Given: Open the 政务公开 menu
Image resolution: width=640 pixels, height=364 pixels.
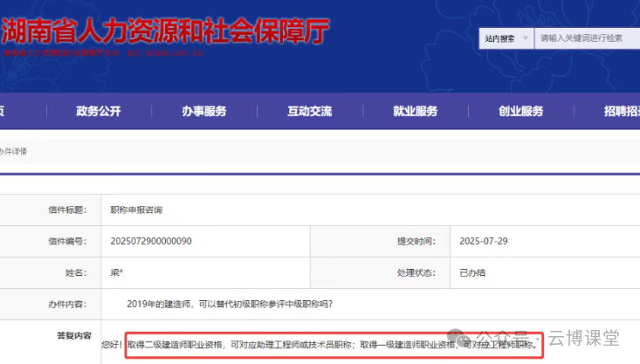Looking at the screenshot, I should tap(99, 111).
